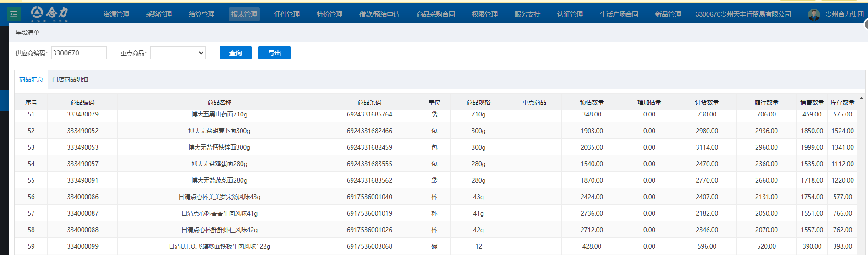Open the 商品采购合同 menu

pos(435,14)
